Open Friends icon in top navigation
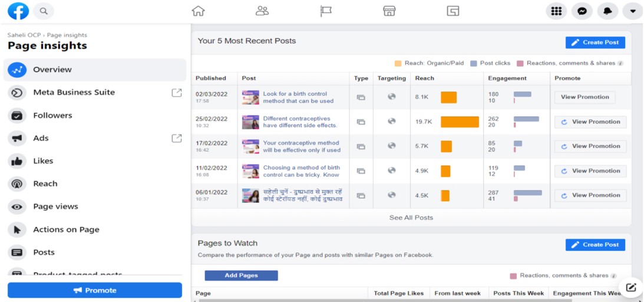644x302 pixels. pyautogui.click(x=262, y=11)
